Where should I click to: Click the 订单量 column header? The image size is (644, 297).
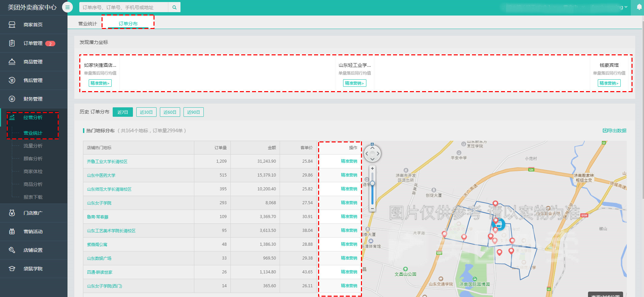[x=221, y=148]
